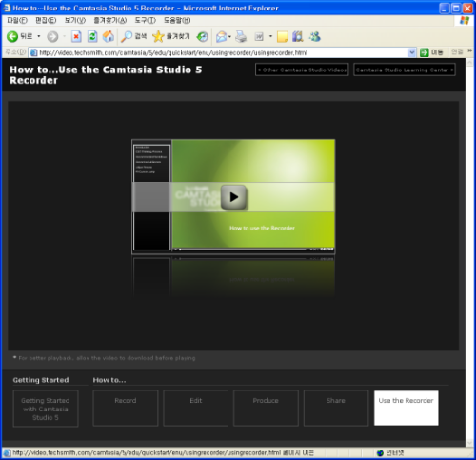Image resolution: width=476 pixels, height=460 pixels.
Task: Click the Go (이동) green arrow button
Action: (431, 52)
